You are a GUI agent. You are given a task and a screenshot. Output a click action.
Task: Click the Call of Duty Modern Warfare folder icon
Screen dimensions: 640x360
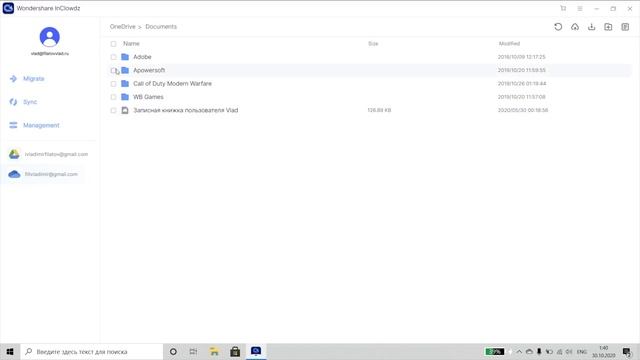point(125,83)
